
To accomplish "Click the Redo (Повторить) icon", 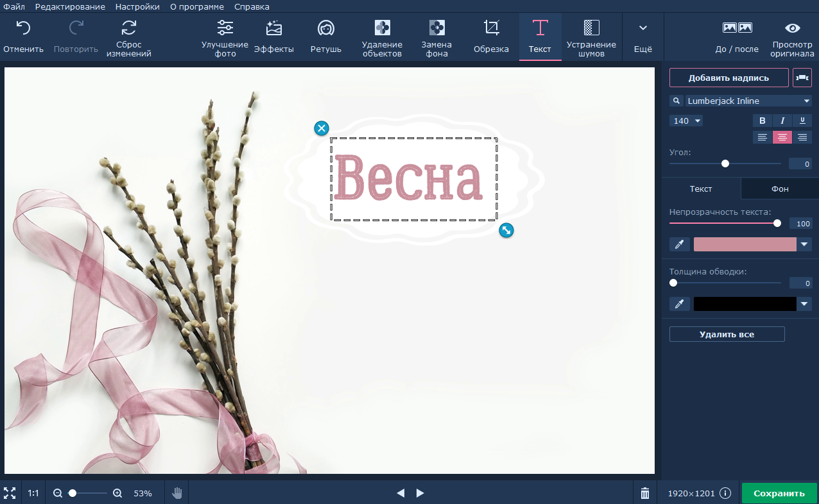I will click(76, 28).
